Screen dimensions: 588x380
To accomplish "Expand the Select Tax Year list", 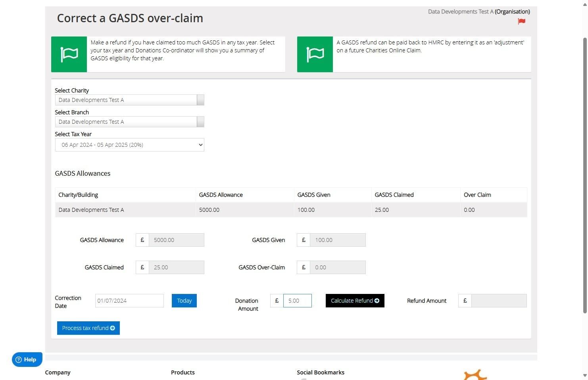I will click(129, 145).
